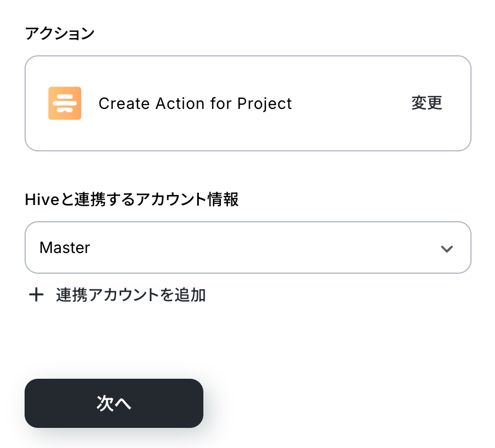Click the アクション section heading
The image size is (495, 448).
[60, 34]
